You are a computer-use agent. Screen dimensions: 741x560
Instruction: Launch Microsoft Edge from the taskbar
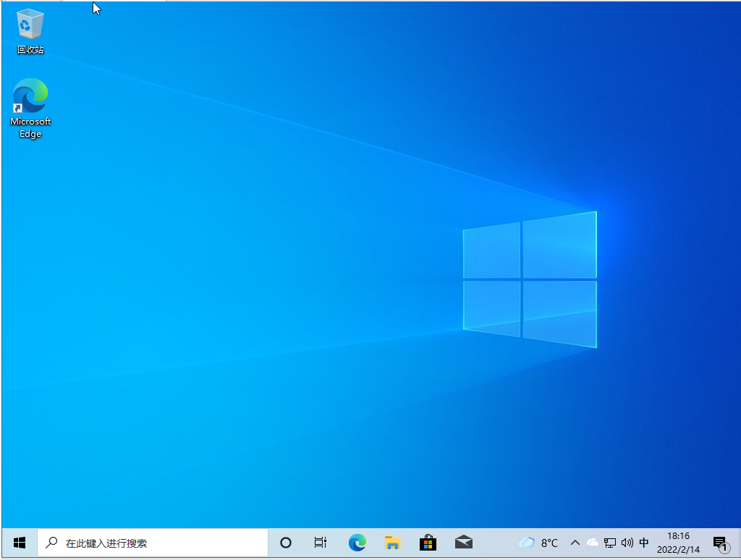click(x=357, y=543)
